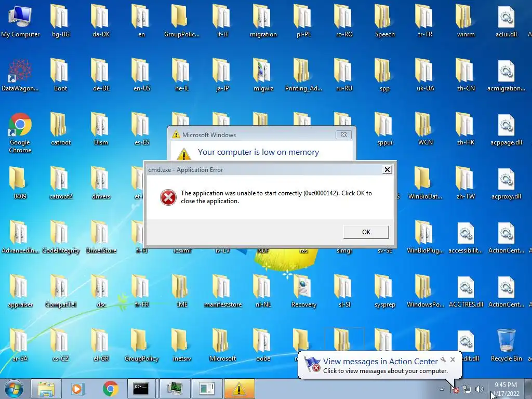The width and height of the screenshot is (532, 399).
Task: Select the WinBioDat... folder
Action: [x=425, y=183]
